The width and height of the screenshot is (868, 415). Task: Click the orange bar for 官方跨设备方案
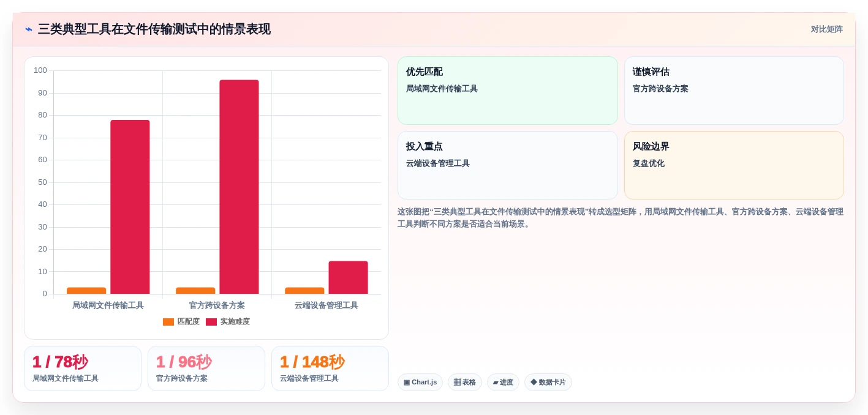point(195,291)
